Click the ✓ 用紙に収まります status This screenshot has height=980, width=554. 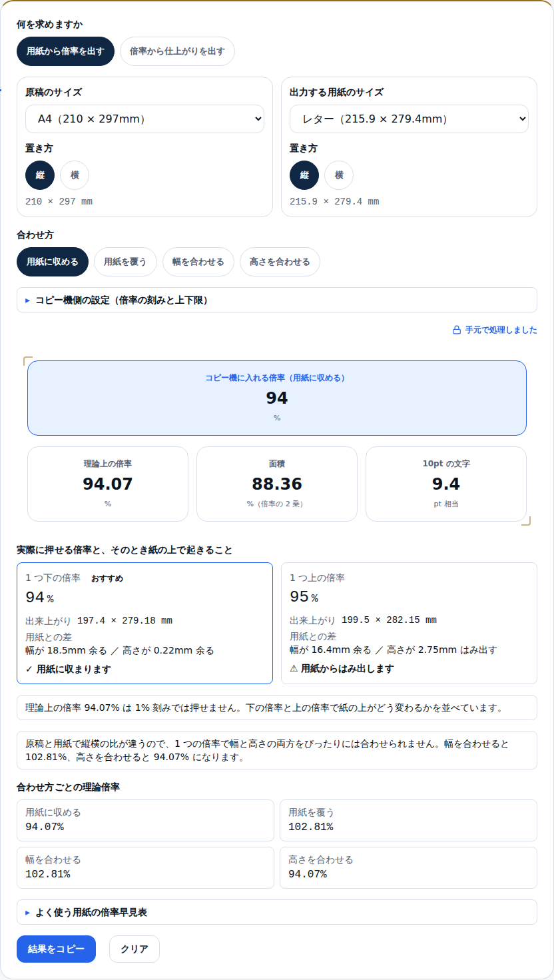pyautogui.click(x=68, y=669)
